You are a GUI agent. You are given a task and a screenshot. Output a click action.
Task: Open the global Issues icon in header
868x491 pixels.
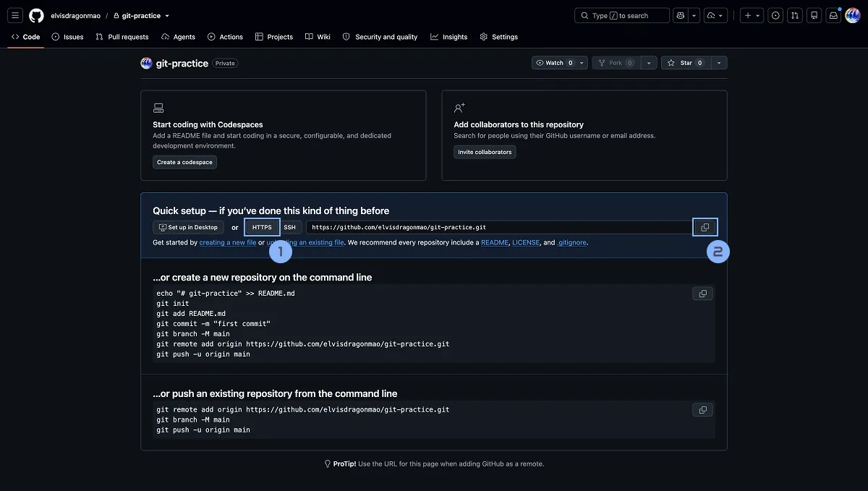[775, 15]
